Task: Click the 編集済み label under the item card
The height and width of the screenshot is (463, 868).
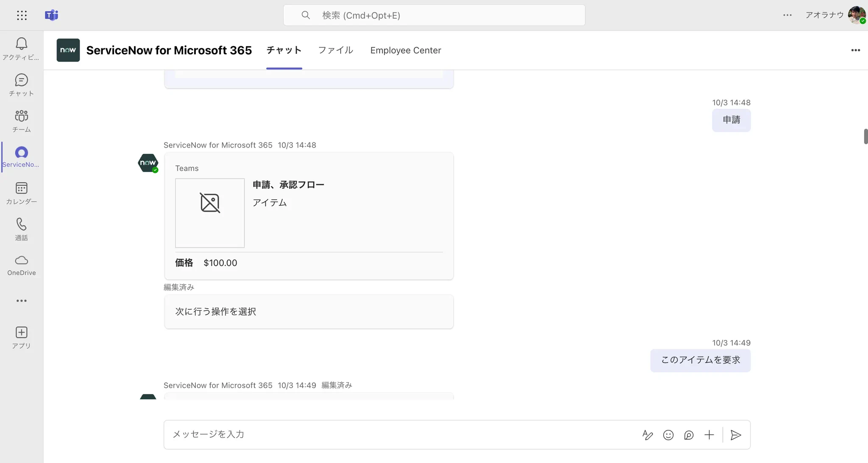Action: pyautogui.click(x=179, y=287)
